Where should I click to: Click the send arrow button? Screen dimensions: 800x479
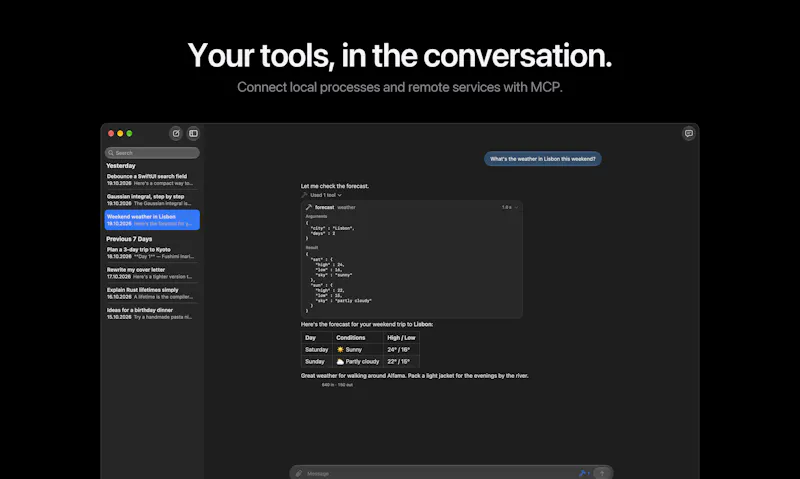[602, 473]
